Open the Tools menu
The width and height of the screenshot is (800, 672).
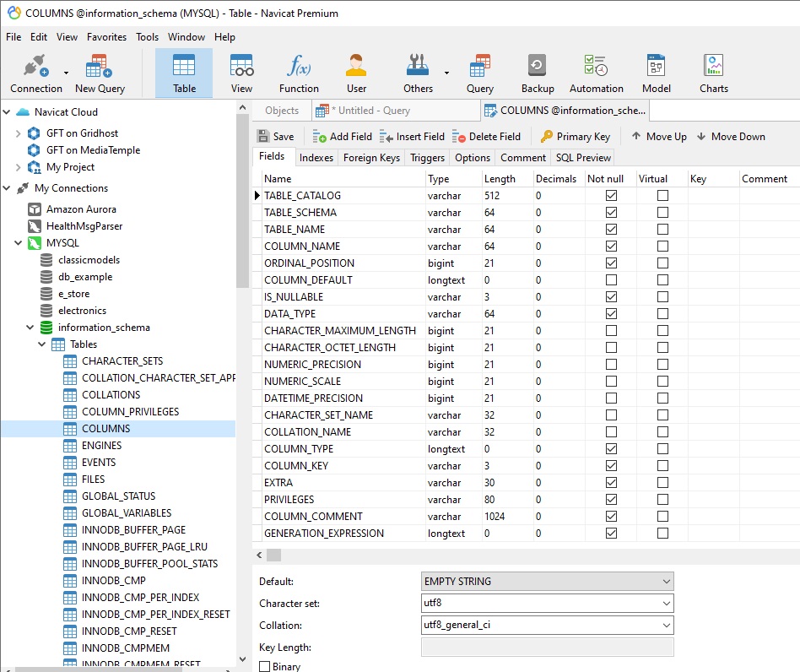[148, 36]
